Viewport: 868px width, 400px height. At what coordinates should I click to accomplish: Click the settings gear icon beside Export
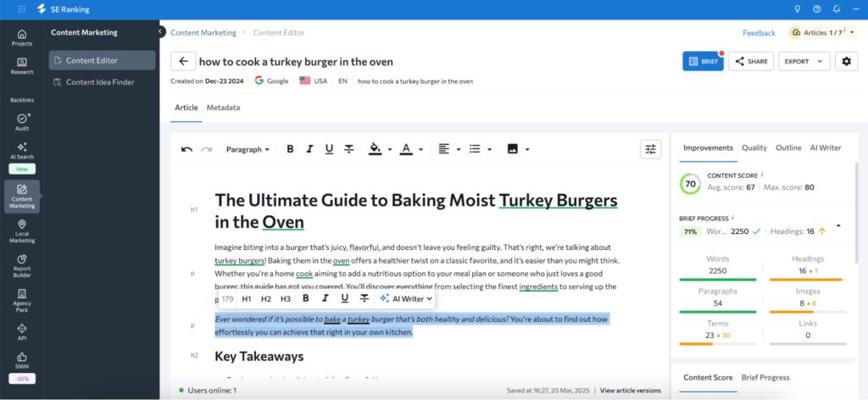846,61
